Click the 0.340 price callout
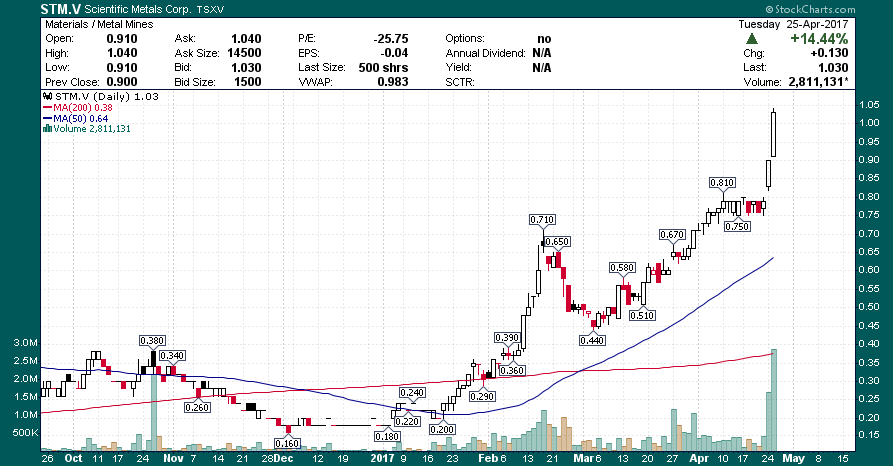This screenshot has width=893, height=466. coord(171,355)
